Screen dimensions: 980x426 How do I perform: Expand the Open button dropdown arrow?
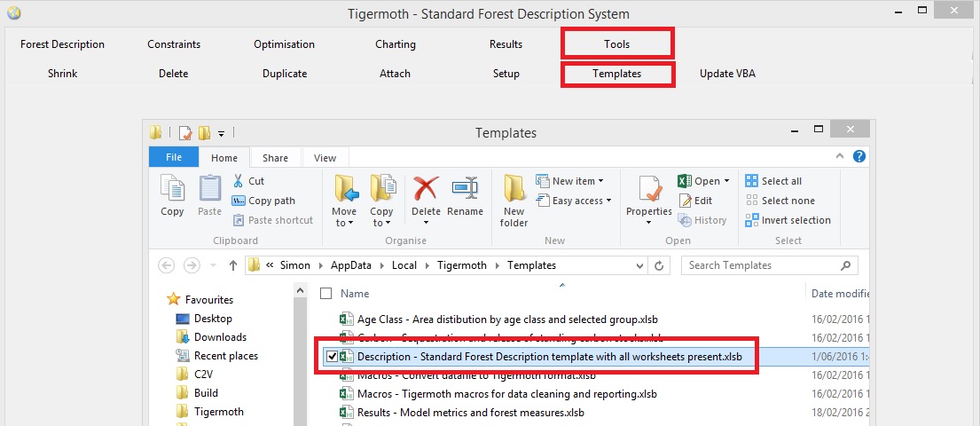(727, 181)
